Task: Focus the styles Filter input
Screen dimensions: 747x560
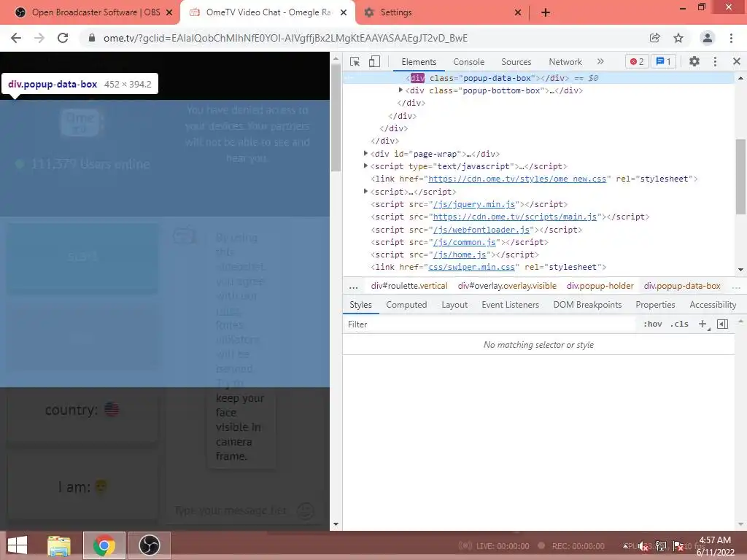Action: pos(491,324)
